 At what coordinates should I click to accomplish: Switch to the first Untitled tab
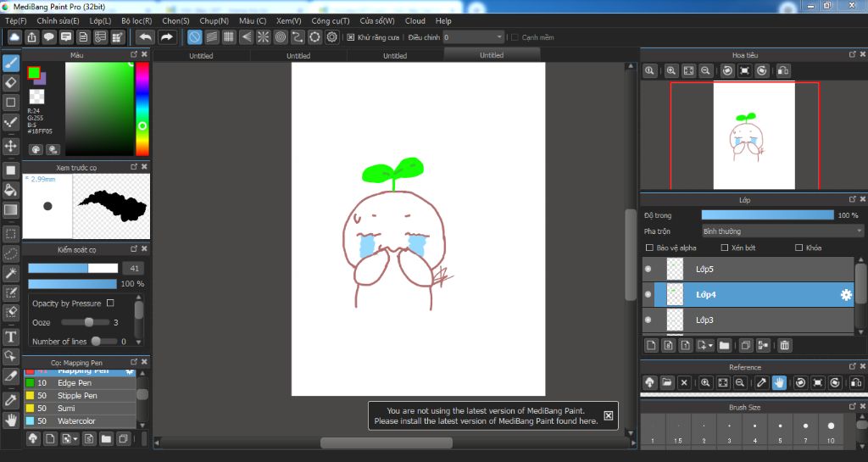pyautogui.click(x=201, y=55)
